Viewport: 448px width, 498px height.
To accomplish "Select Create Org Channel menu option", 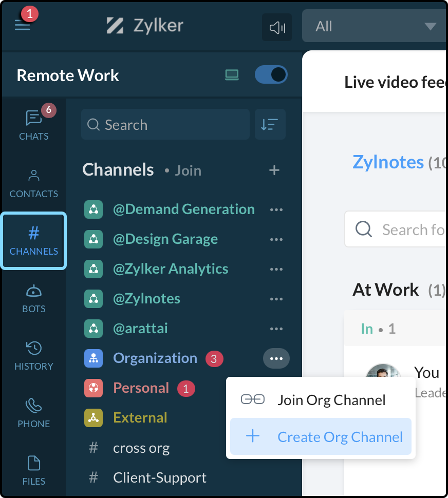I will pos(321,436).
